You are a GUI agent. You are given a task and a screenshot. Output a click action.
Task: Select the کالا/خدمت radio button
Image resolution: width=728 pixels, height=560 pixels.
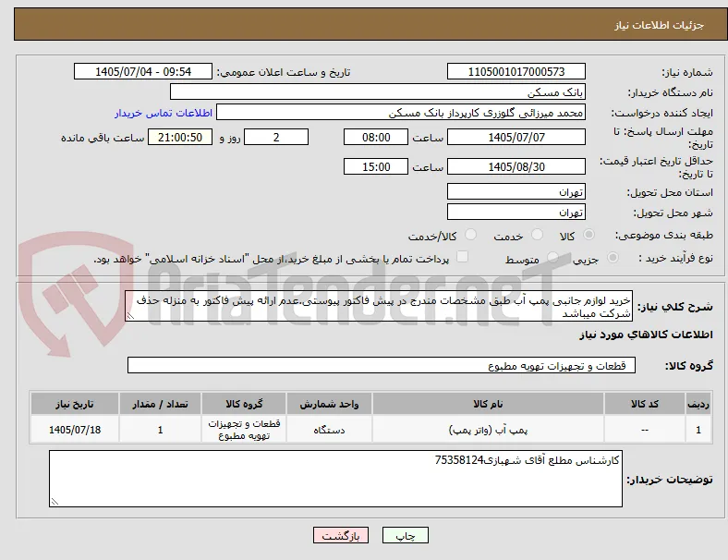coord(471,235)
